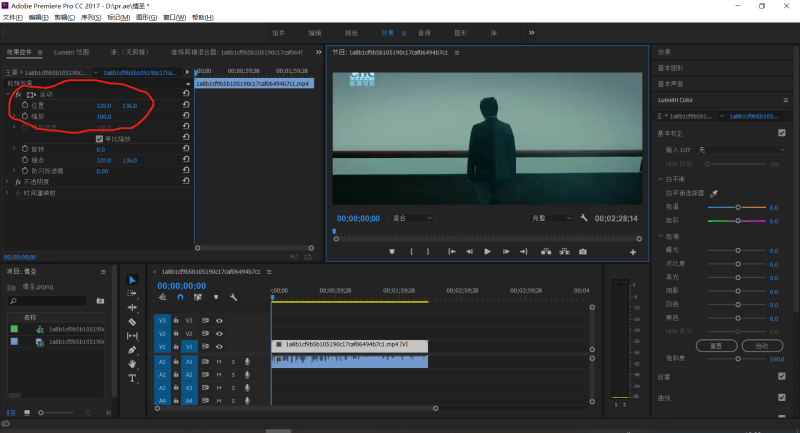Open the playback resolution dropdown
800x433 pixels.
(552, 217)
